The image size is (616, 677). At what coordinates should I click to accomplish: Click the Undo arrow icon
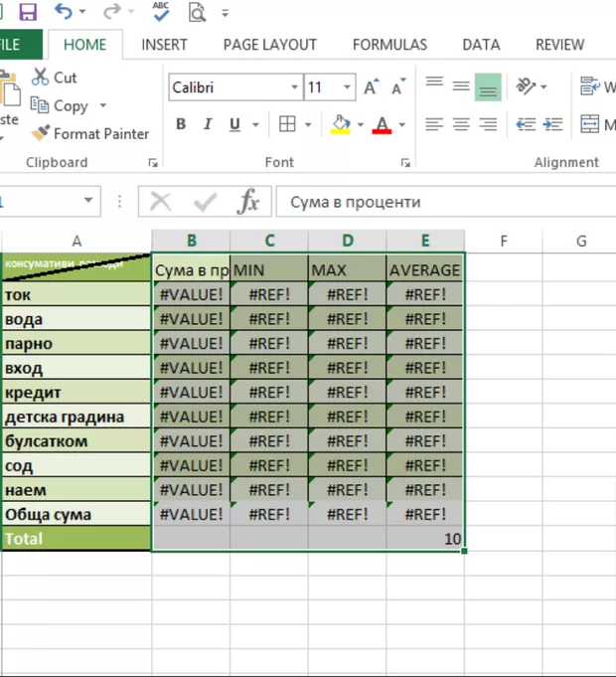64,13
